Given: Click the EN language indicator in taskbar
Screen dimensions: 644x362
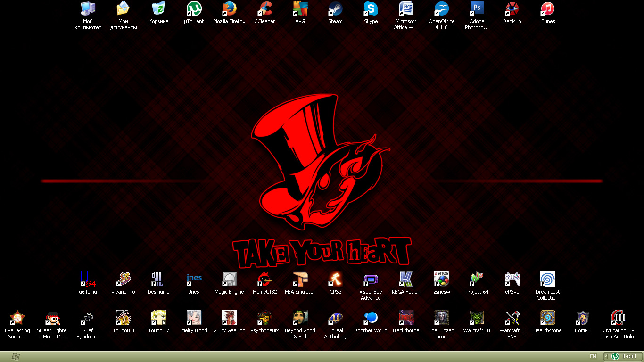Looking at the screenshot, I should coord(593,356).
